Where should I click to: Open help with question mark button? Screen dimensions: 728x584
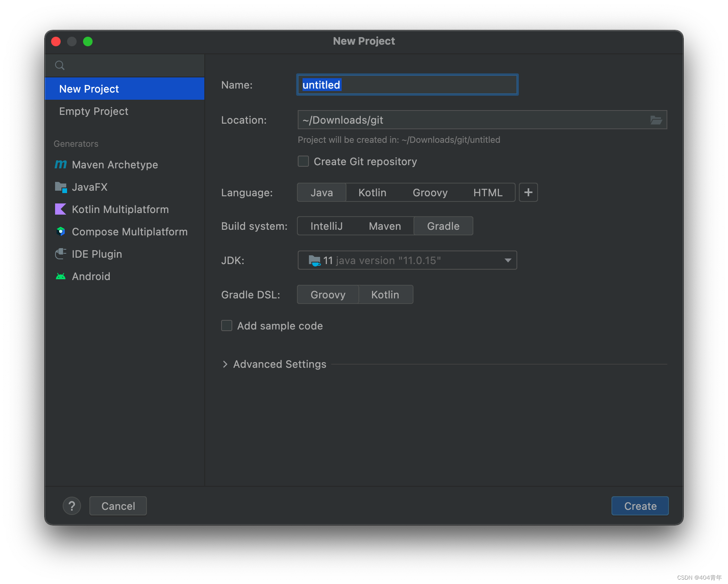tap(72, 506)
